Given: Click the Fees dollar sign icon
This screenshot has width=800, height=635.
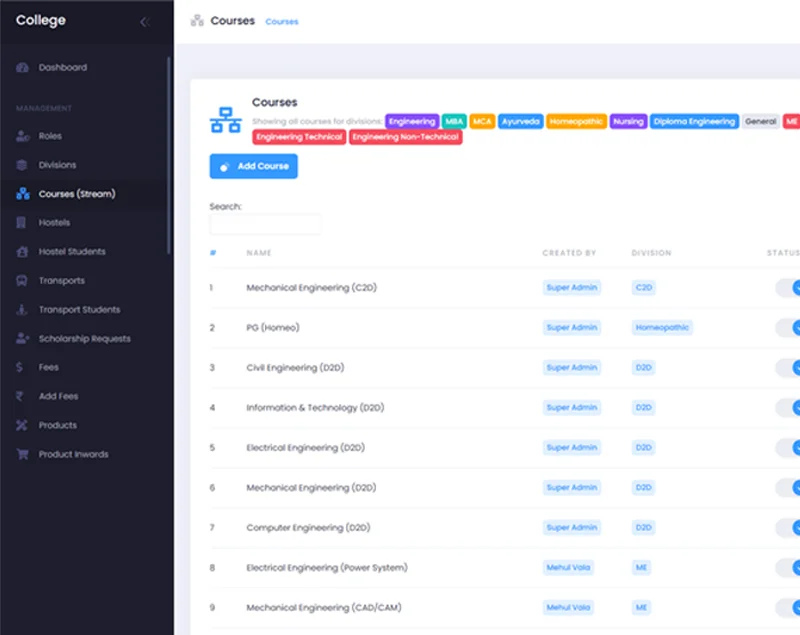Looking at the screenshot, I should (x=22, y=368).
